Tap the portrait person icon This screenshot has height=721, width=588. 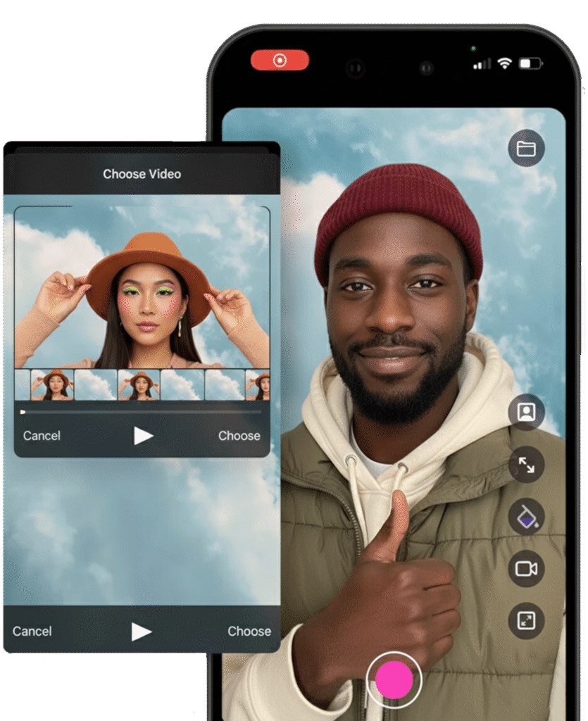click(526, 412)
